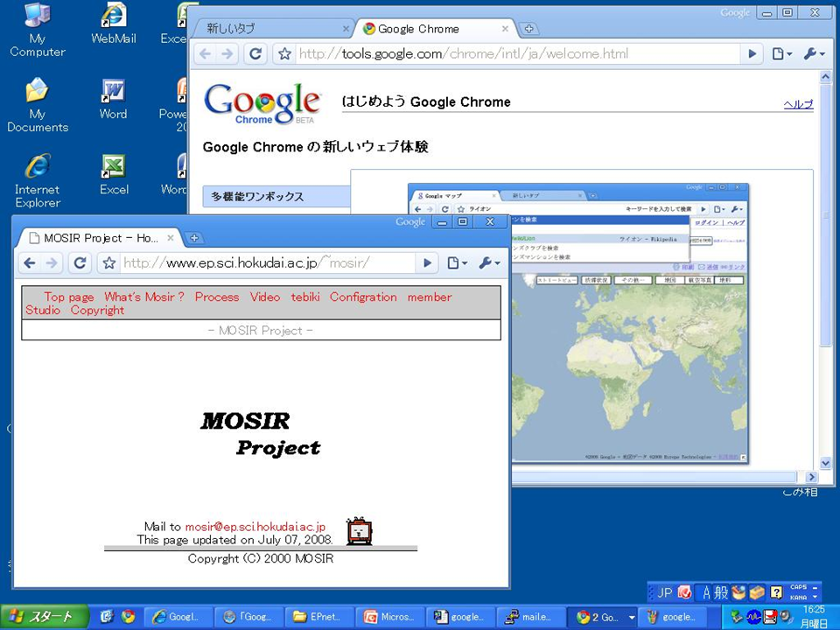Open Word desktop shortcut
Image resolution: width=840 pixels, height=630 pixels.
pyautogui.click(x=113, y=99)
